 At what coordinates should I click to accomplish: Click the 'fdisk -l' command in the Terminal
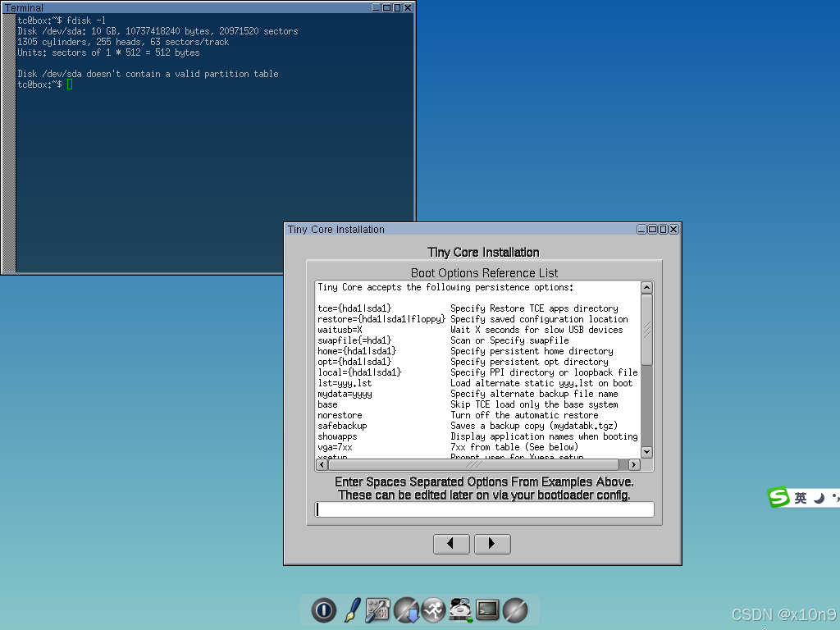85,21
